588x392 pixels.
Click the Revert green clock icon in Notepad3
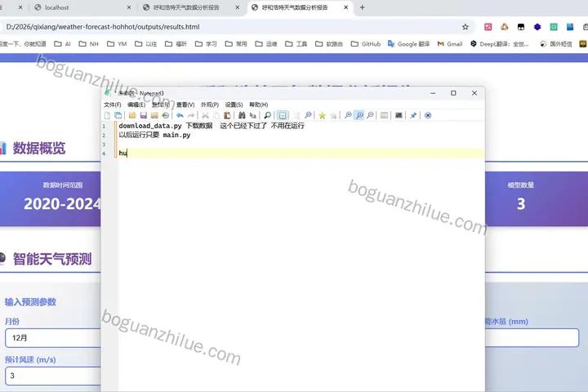[x=165, y=115]
